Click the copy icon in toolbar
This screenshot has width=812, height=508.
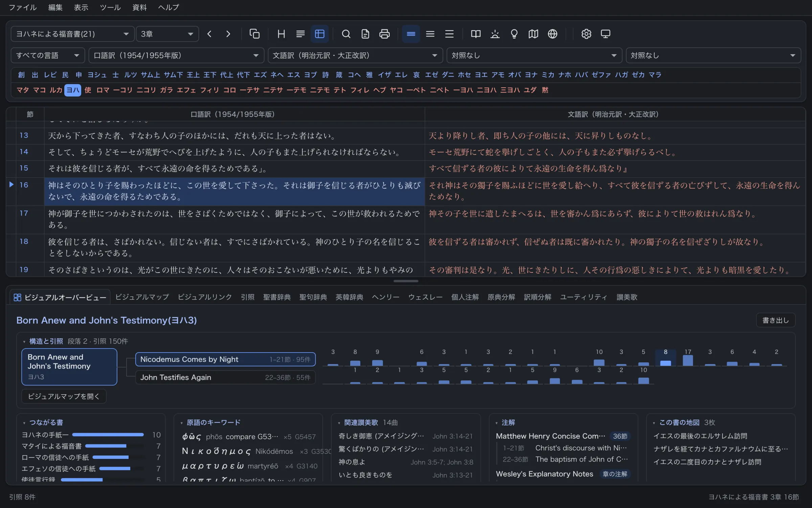pos(254,34)
